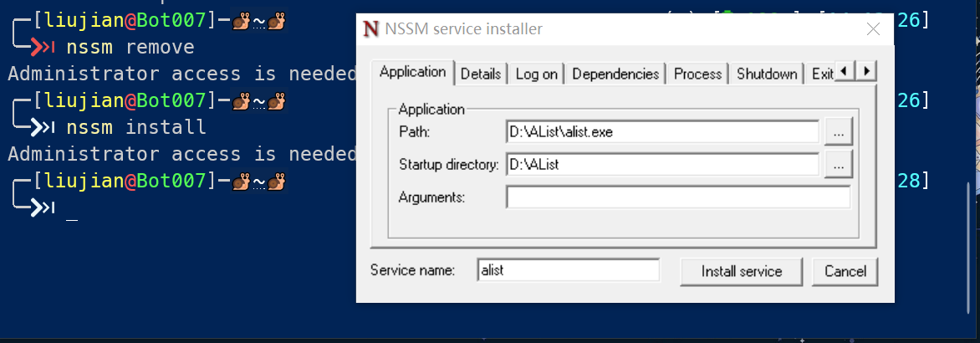The image size is (980, 343).
Task: Open the Shutdown tab
Action: coord(767,74)
